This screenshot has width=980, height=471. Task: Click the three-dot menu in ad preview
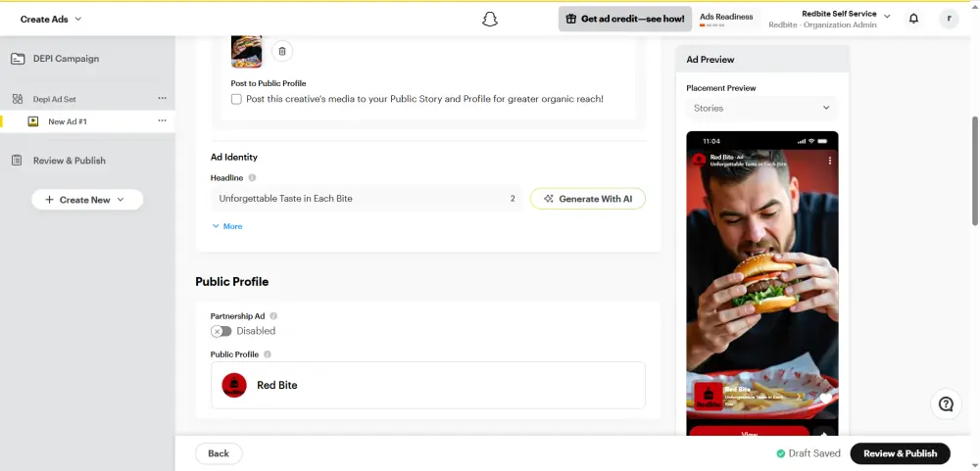(830, 161)
